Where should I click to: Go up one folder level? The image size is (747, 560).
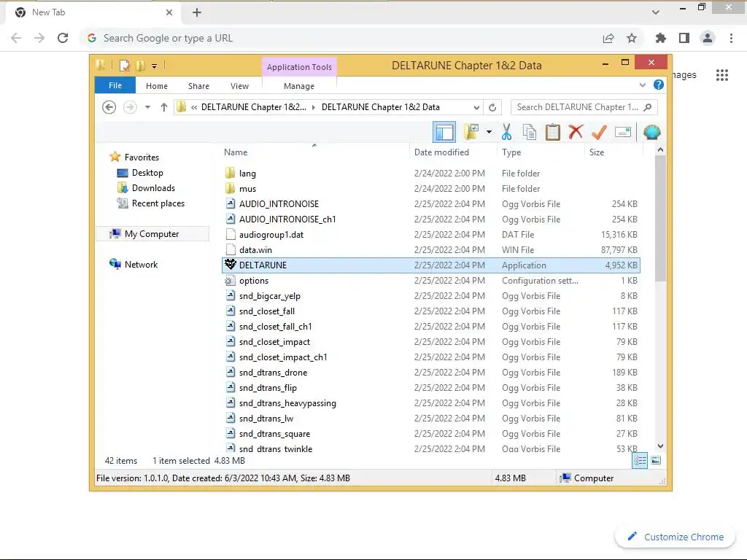click(x=164, y=107)
